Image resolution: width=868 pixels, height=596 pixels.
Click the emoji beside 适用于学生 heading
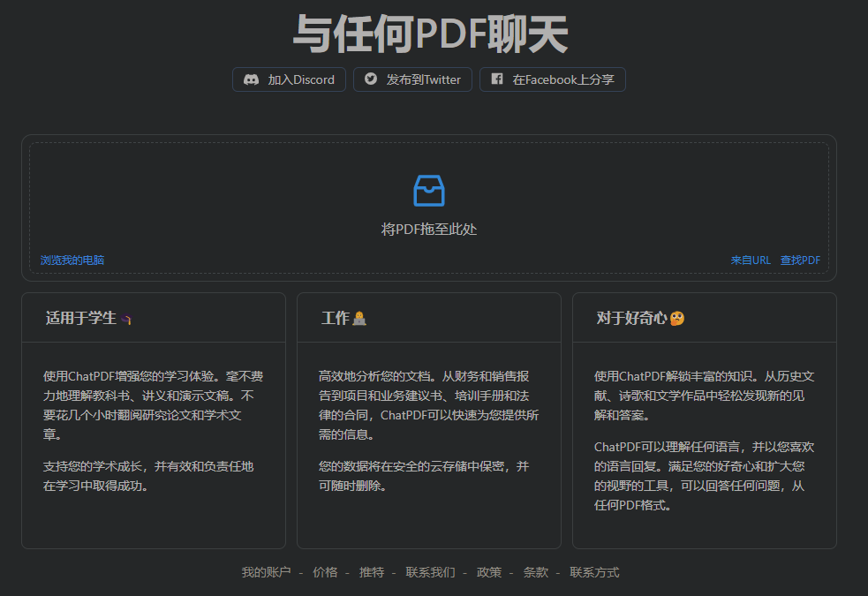127,319
